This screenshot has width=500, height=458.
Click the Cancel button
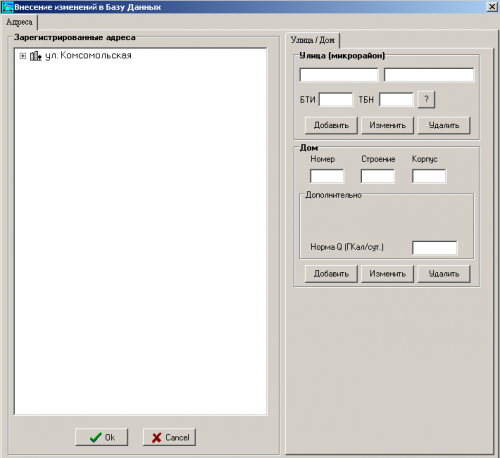[x=169, y=437]
